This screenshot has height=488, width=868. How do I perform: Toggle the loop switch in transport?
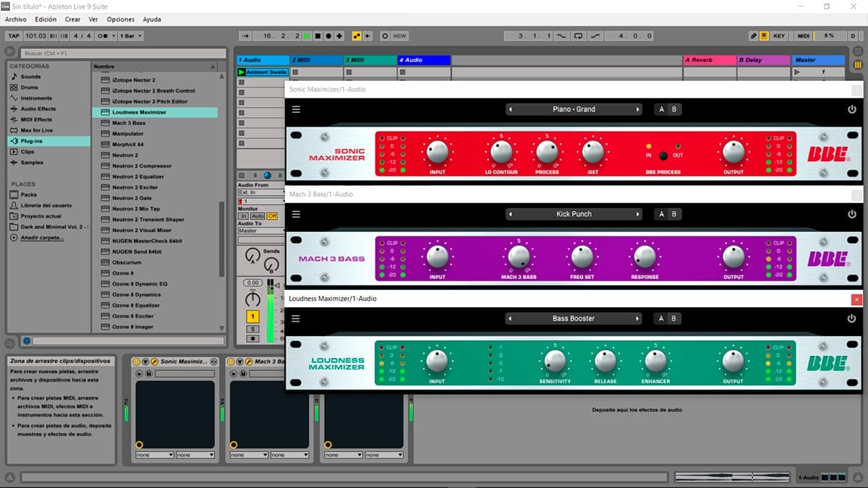click(579, 35)
